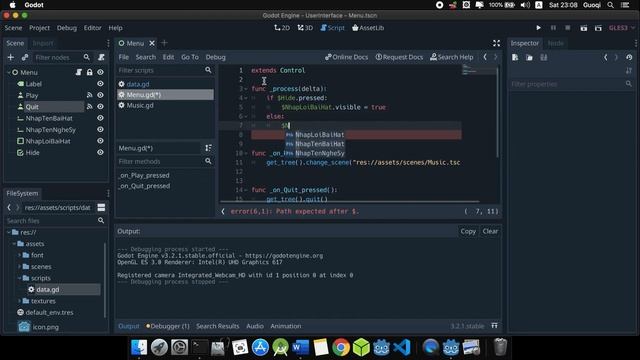Collapse the scripts folder
This screenshot has height=360, width=640.
[20, 278]
